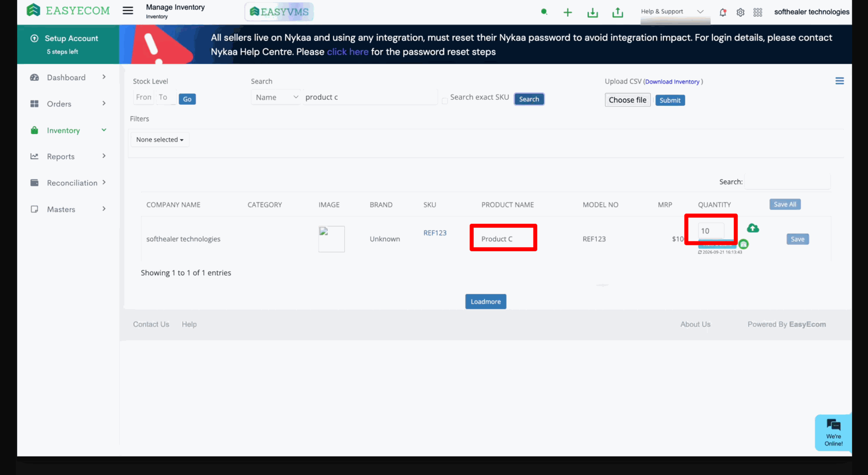Open the REF123 SKU link

tap(435, 233)
